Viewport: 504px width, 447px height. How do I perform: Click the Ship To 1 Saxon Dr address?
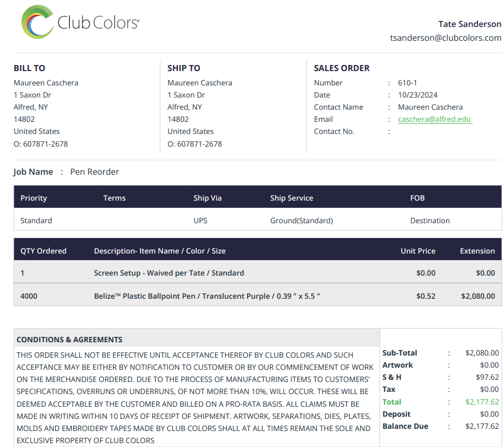coord(186,95)
